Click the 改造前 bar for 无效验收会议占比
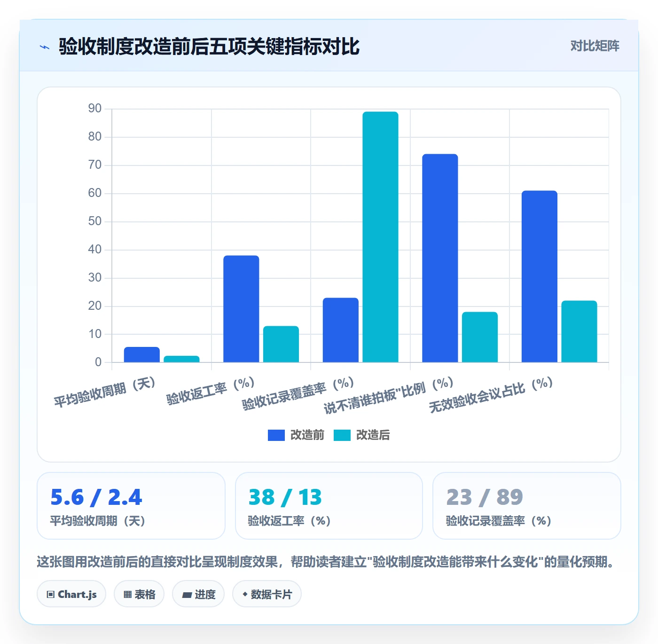658x644 pixels. 540,276
